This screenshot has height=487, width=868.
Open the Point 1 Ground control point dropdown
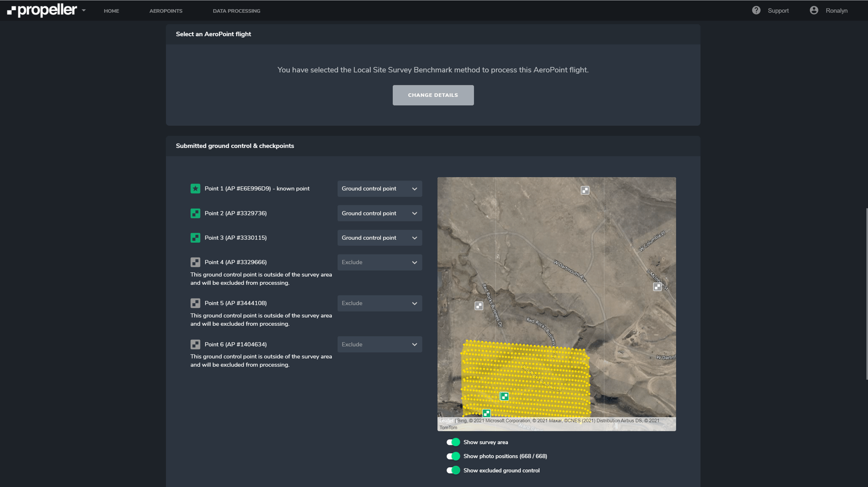click(x=379, y=189)
